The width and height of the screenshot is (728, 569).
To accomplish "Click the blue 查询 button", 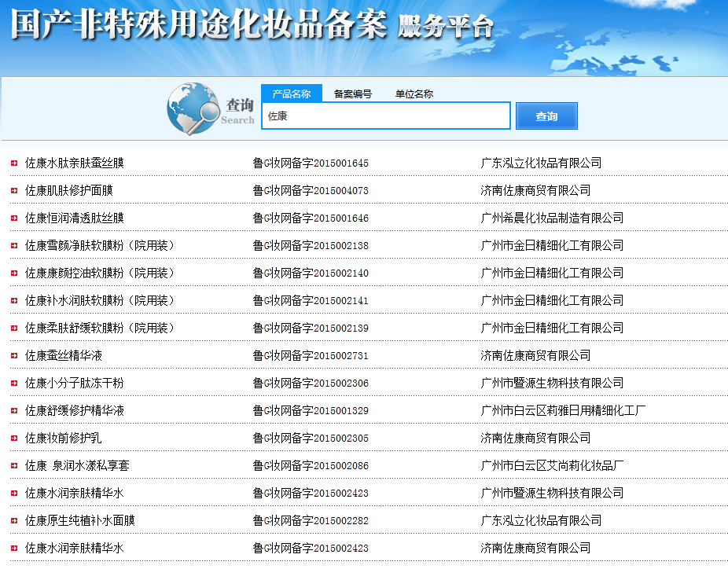I will [x=546, y=116].
